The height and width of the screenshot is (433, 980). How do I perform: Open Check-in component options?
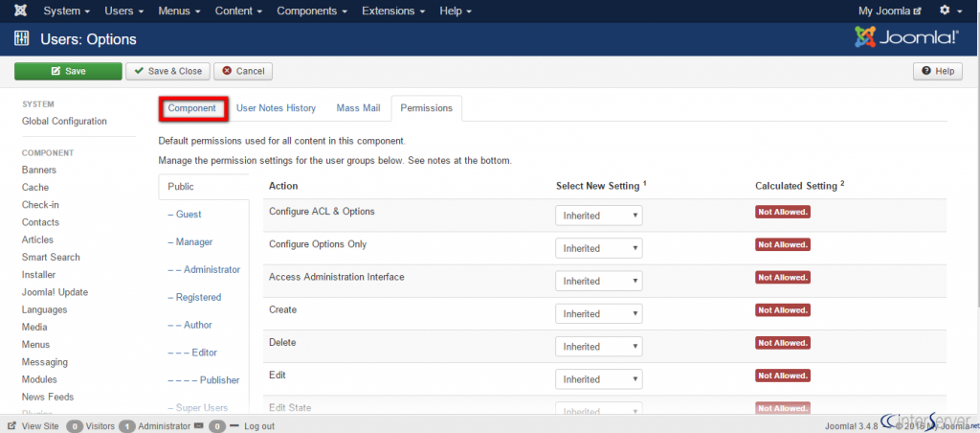(x=40, y=205)
